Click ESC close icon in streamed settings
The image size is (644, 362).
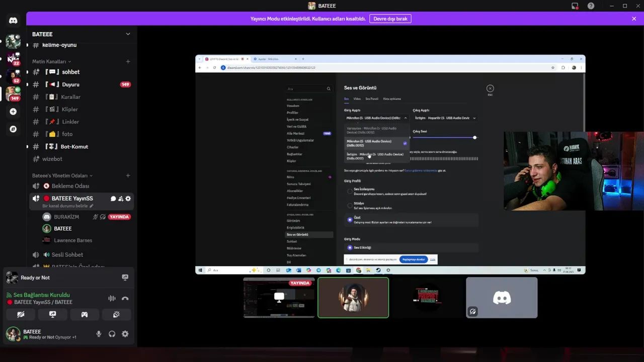tap(490, 88)
